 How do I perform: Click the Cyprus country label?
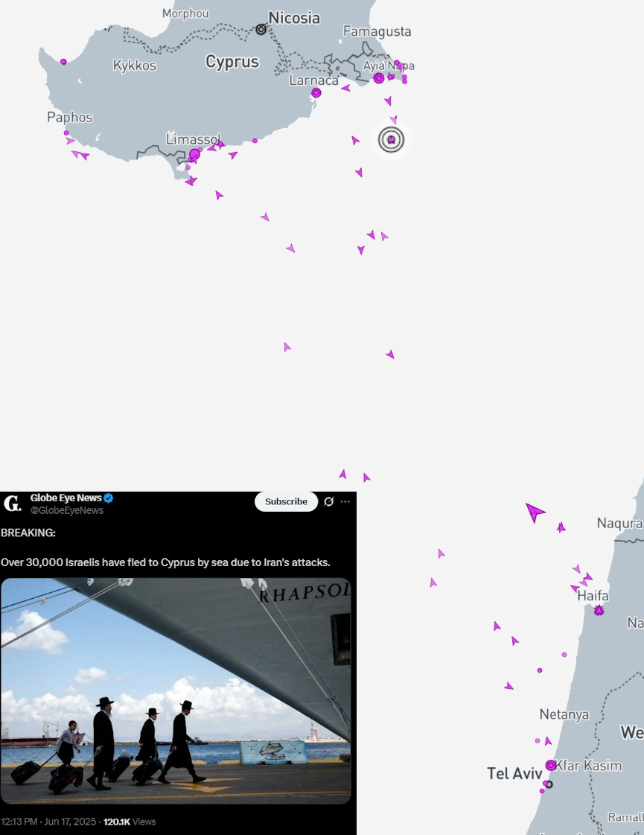232,63
